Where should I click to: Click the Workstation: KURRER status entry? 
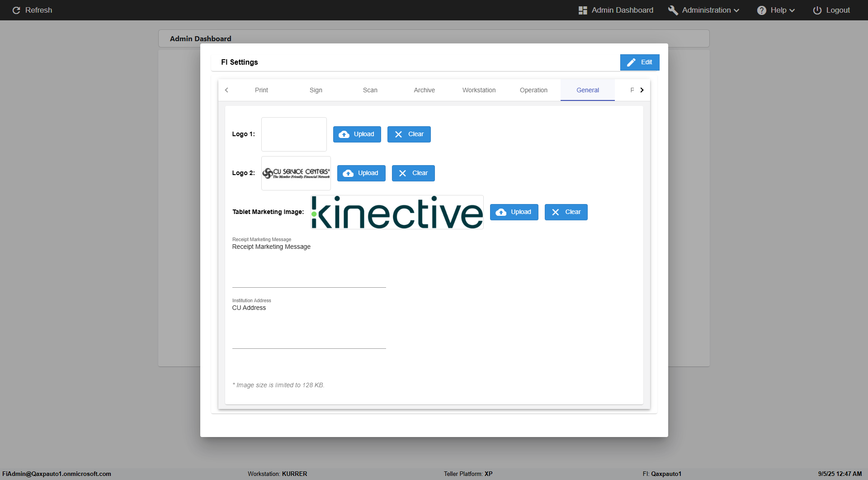277,474
